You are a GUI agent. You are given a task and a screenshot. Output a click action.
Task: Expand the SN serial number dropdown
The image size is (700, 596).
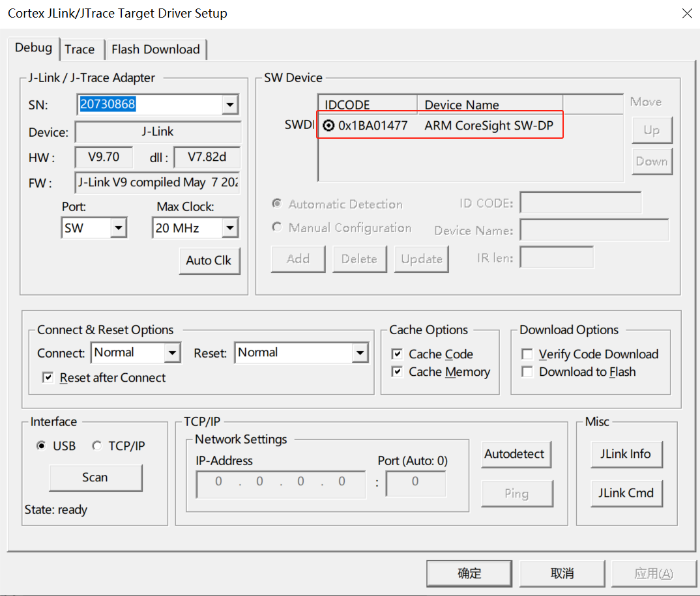230,105
